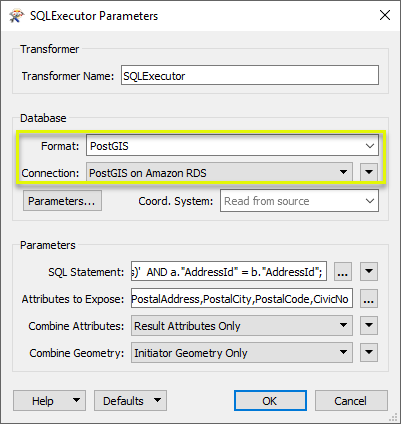401x424 pixels.
Task: Open Attributes to Expose ellipsis button
Action: pyautogui.click(x=369, y=299)
